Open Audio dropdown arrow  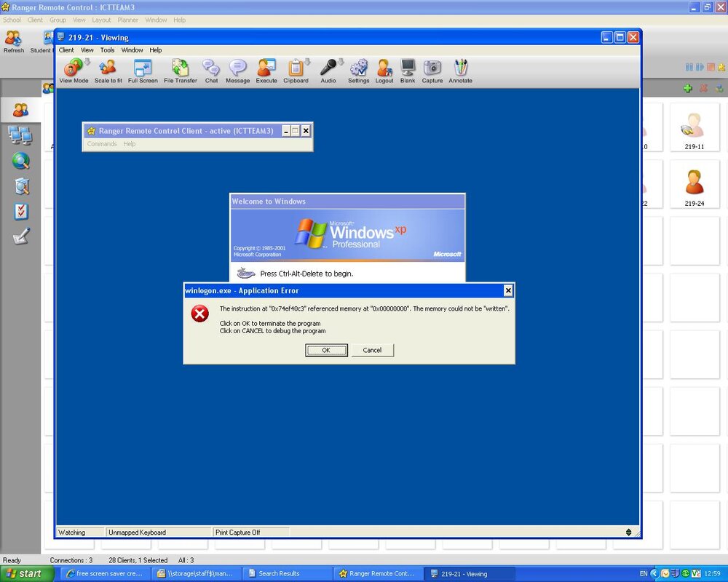(341, 62)
